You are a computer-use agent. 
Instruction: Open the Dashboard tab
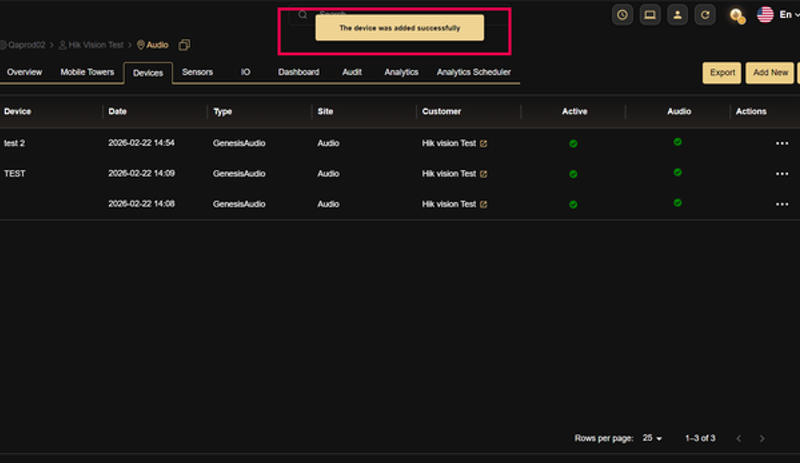click(298, 72)
